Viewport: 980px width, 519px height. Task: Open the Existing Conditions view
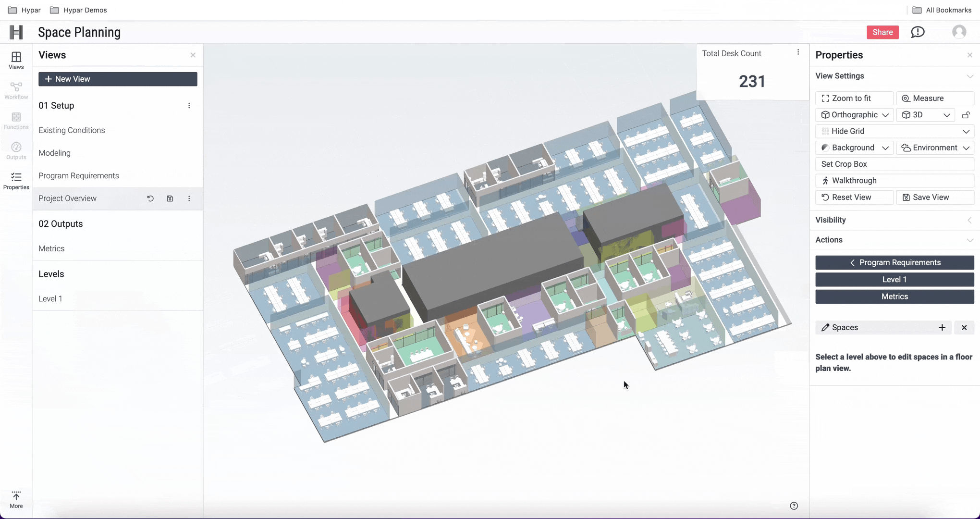coord(72,130)
